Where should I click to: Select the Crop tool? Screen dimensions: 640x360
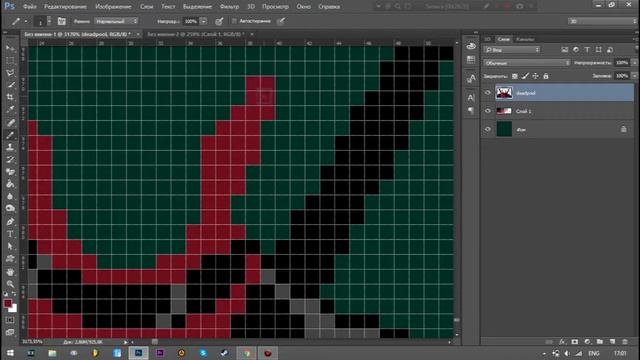pyautogui.click(x=10, y=97)
